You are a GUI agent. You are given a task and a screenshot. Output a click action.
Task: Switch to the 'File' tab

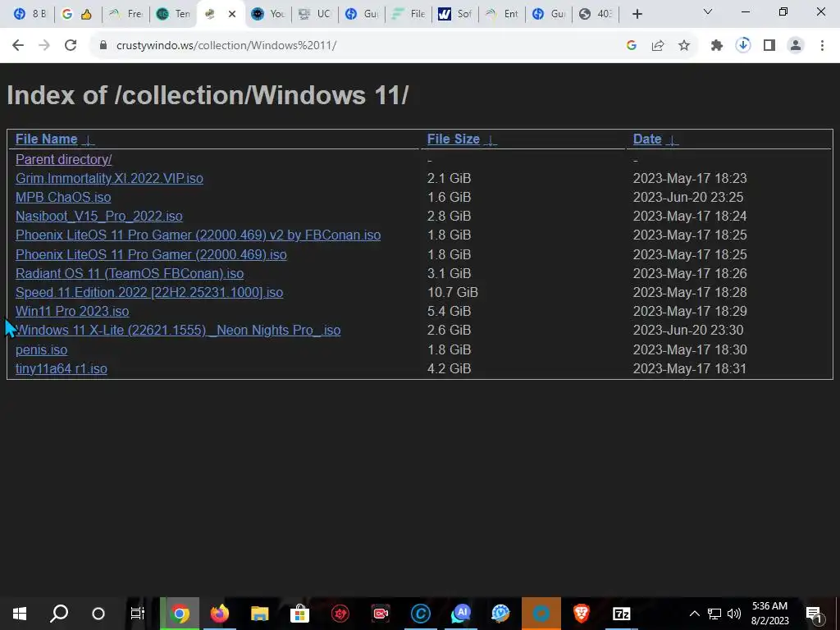click(409, 14)
